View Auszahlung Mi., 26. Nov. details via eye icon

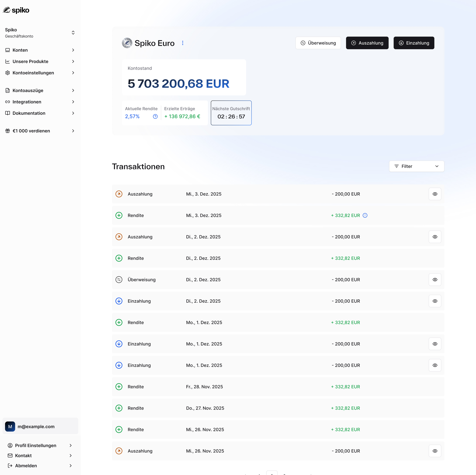pos(435,451)
